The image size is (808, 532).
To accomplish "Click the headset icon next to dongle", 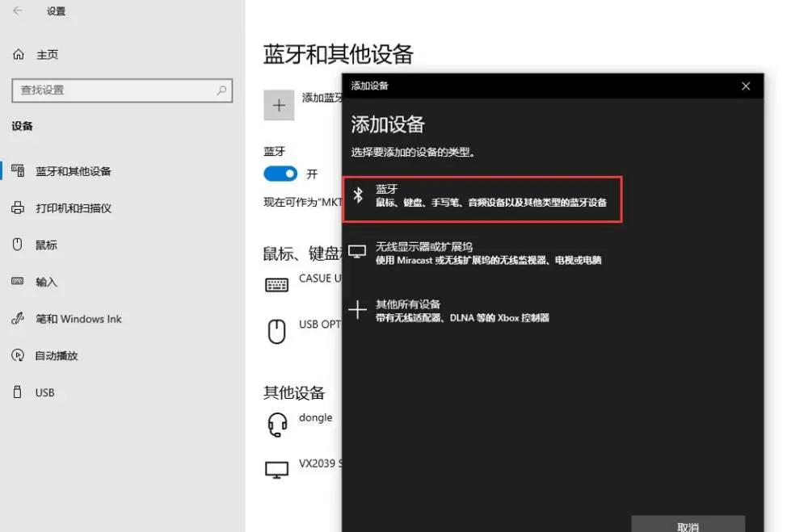I will click(277, 425).
